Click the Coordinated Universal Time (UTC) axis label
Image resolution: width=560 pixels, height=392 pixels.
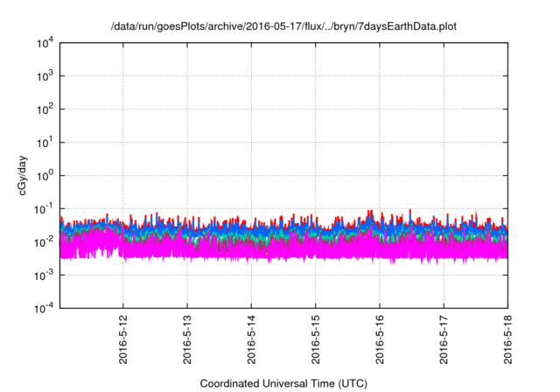tap(283, 383)
